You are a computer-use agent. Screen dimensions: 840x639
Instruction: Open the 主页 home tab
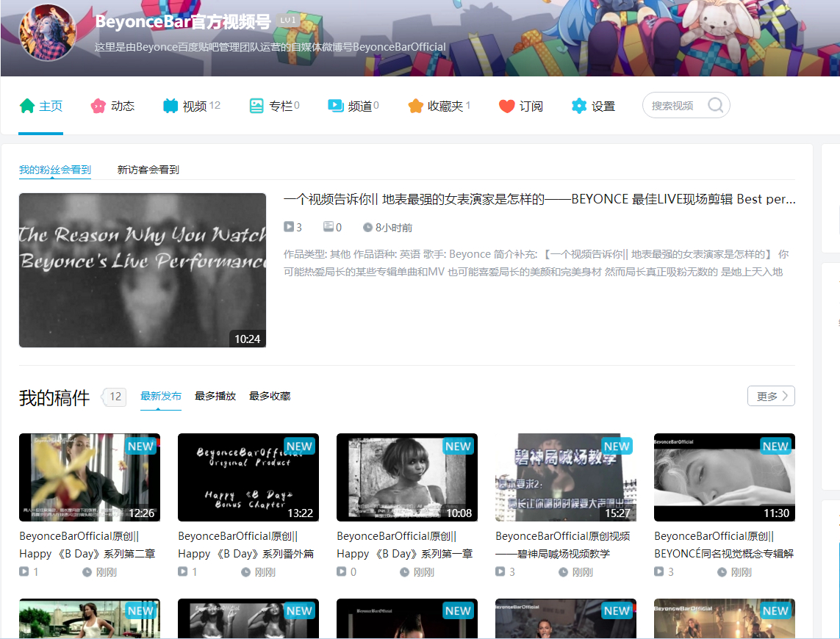point(40,106)
